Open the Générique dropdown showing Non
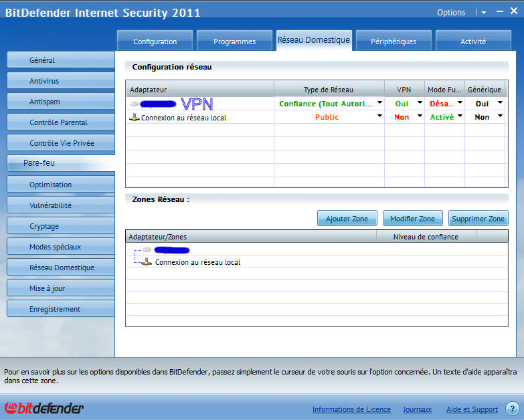Viewport: 524px width, 420px height. point(500,116)
